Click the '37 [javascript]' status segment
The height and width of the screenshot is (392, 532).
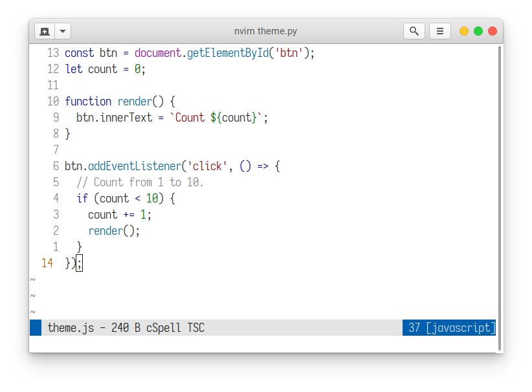(449, 328)
